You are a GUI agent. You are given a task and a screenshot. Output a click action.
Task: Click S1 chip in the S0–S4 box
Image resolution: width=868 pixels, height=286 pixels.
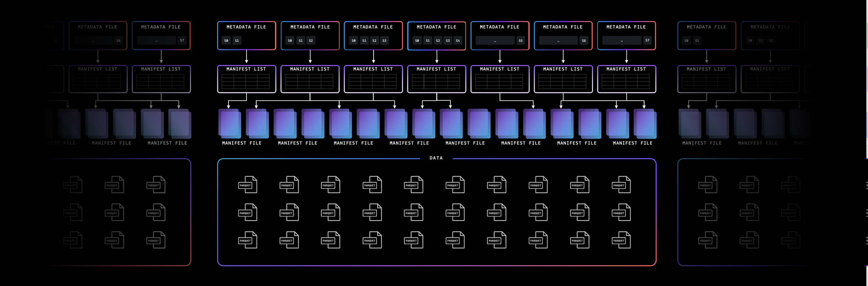coord(428,41)
